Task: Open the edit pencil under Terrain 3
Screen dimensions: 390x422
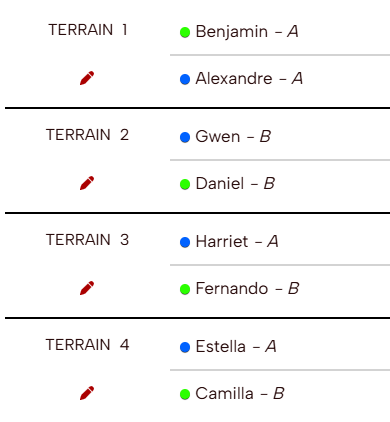Action: [87, 288]
